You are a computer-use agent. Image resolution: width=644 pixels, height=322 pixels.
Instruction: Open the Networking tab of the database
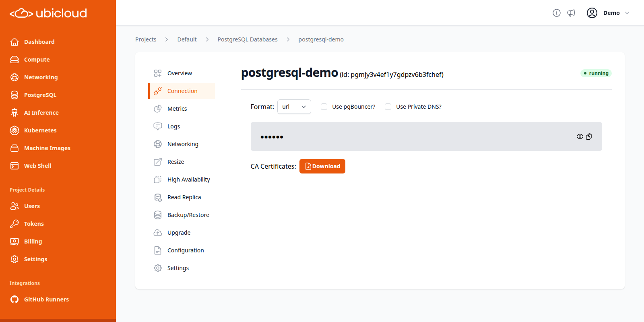pyautogui.click(x=182, y=144)
